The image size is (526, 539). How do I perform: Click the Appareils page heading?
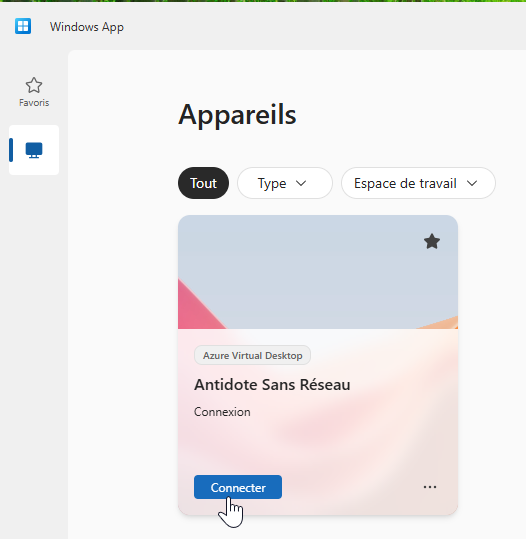coord(237,115)
